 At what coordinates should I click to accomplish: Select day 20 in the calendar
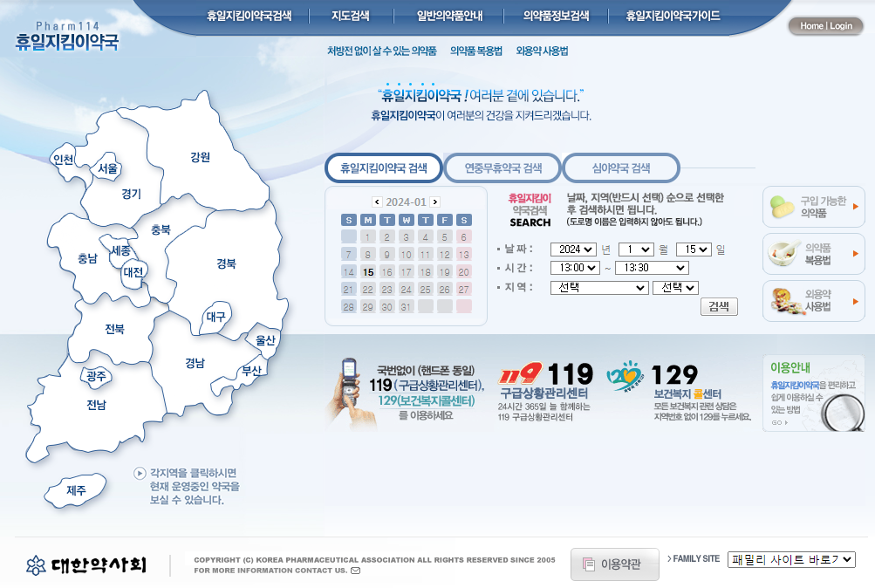click(464, 272)
